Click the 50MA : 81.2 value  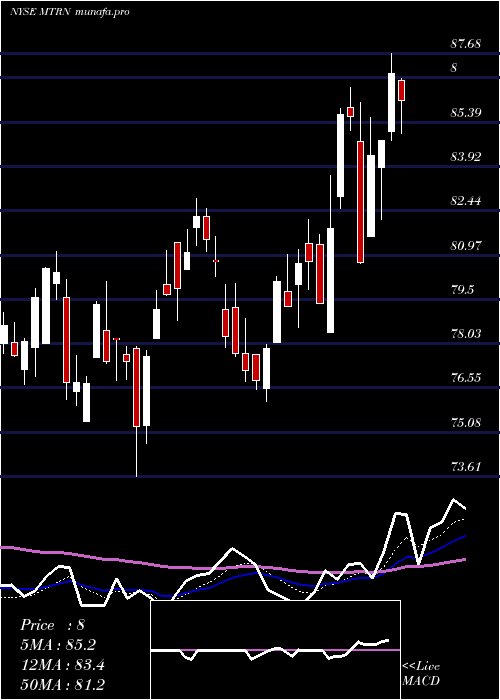(x=62, y=685)
